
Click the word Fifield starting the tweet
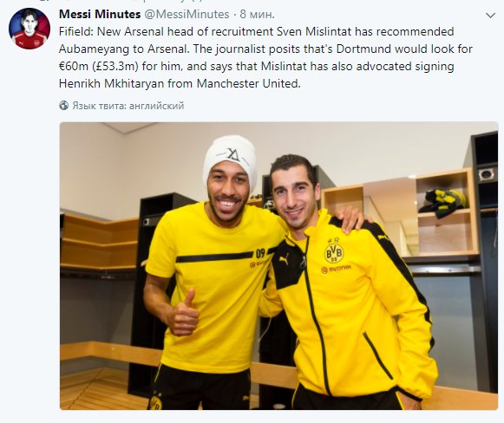click(76, 31)
